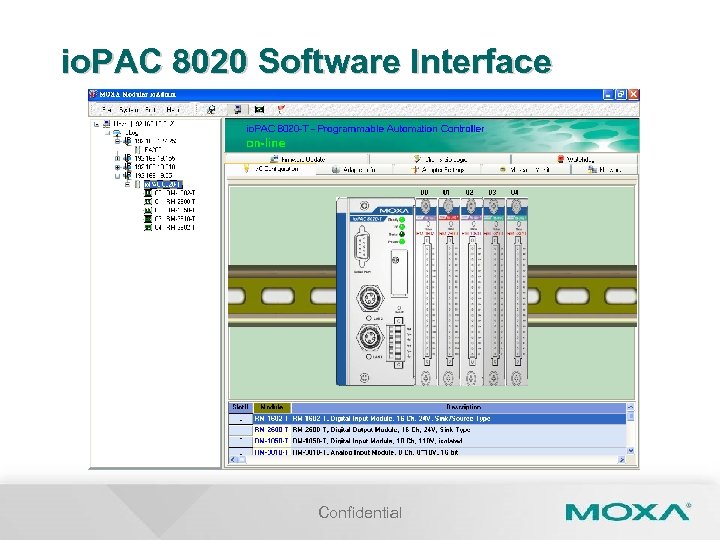The width and height of the screenshot is (720, 540).
Task: Select the Analog Input Module table row
Action: pos(428,451)
